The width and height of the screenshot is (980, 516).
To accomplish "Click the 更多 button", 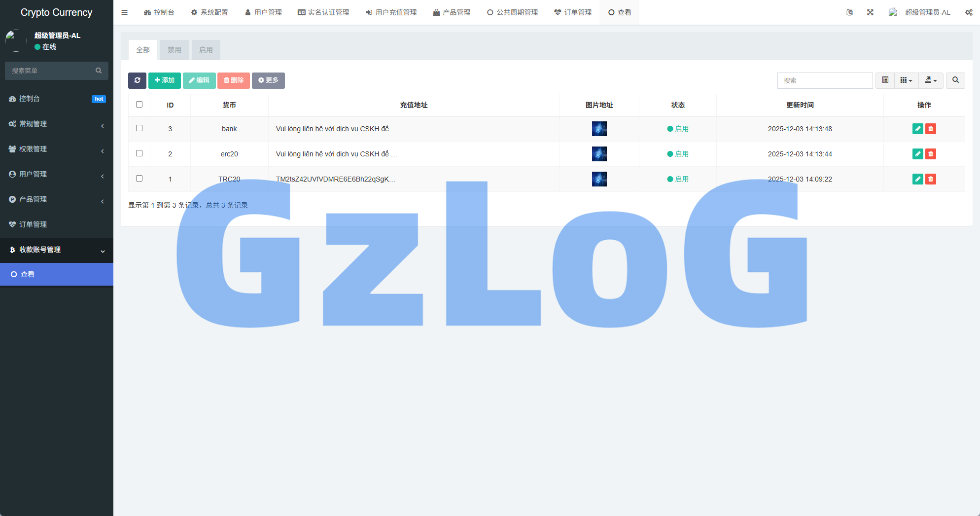I will click(x=268, y=80).
